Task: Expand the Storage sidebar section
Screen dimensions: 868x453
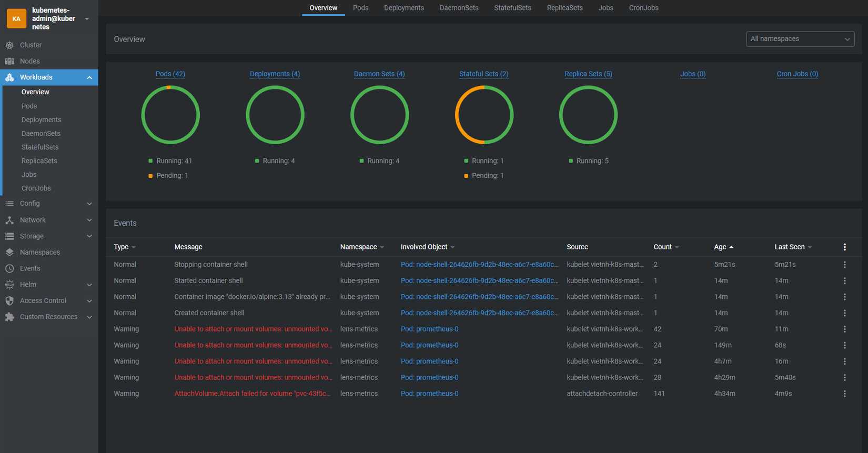Action: pyautogui.click(x=89, y=236)
